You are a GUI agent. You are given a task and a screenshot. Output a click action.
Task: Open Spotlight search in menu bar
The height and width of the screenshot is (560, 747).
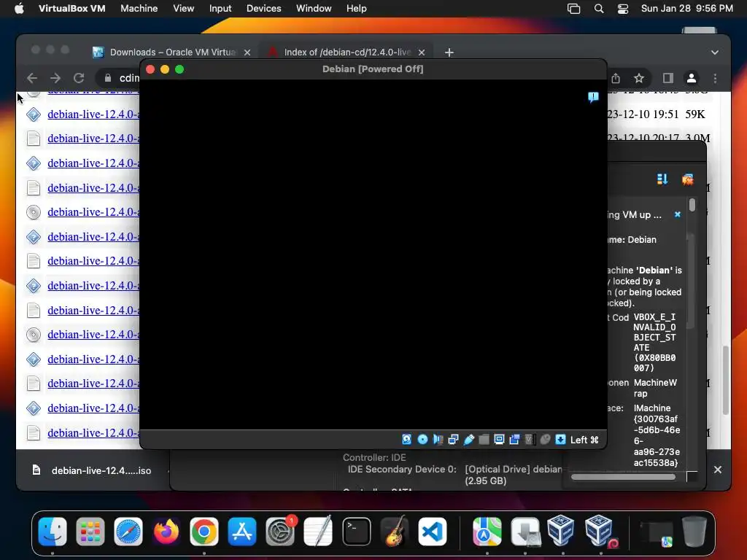[x=599, y=9]
